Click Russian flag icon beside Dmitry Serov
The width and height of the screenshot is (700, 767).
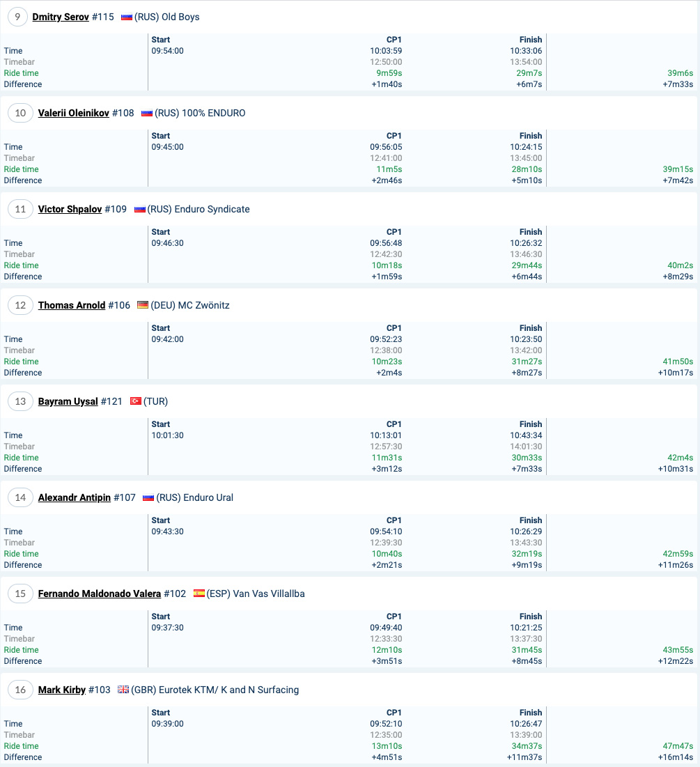127,17
